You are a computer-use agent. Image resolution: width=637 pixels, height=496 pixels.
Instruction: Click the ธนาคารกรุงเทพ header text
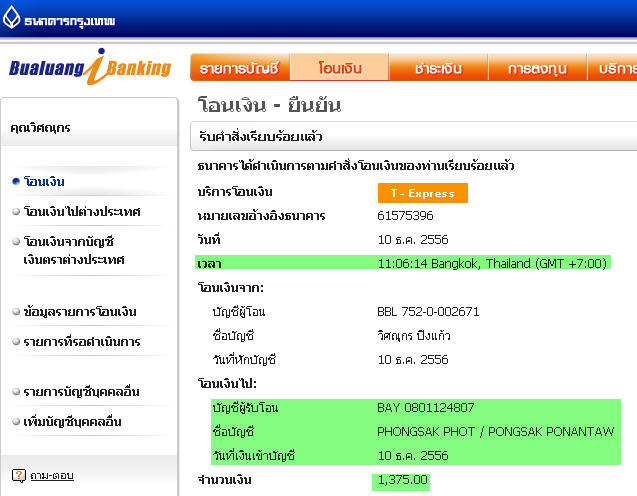[69, 21]
